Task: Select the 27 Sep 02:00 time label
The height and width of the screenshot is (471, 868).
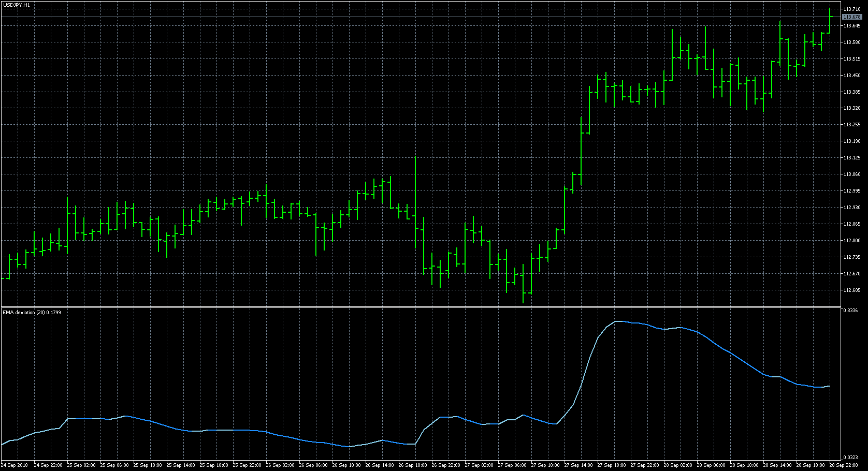Action: pos(479,465)
